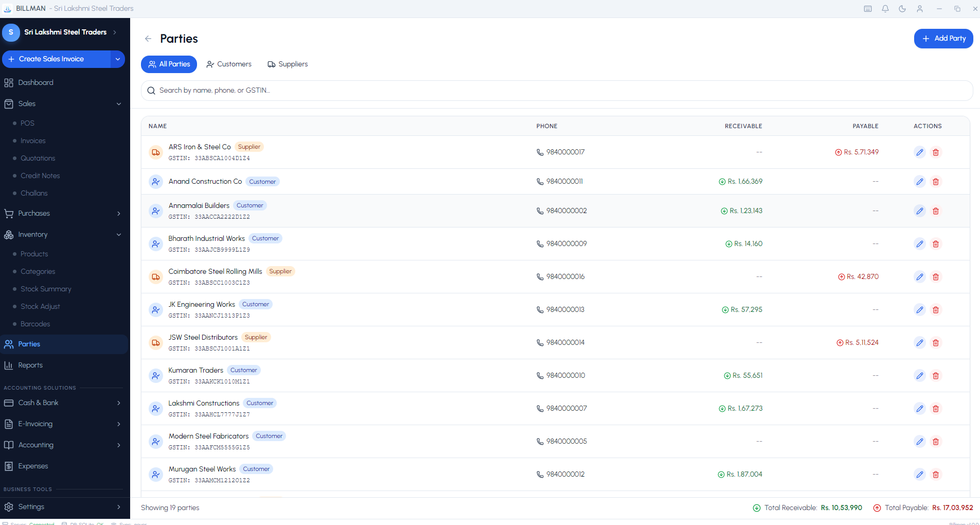980x525 pixels.
Task: Edit Lakshmi Constructions customer
Action: [920, 409]
